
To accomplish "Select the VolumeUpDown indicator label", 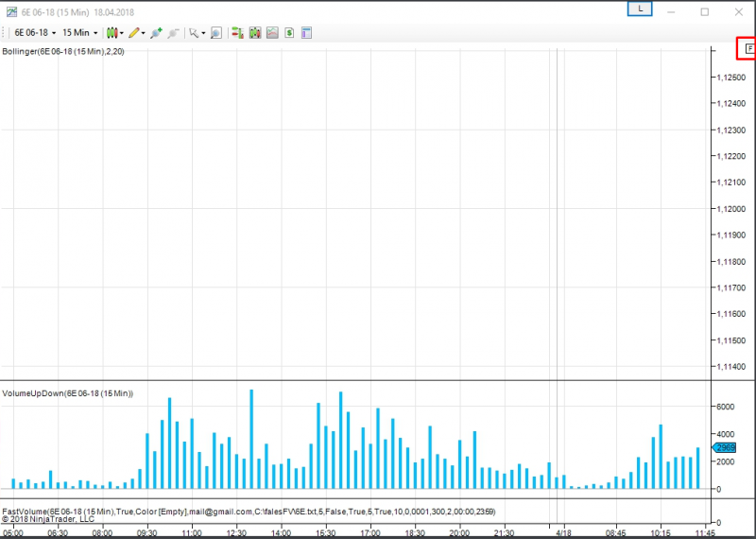I will pyautogui.click(x=67, y=392).
